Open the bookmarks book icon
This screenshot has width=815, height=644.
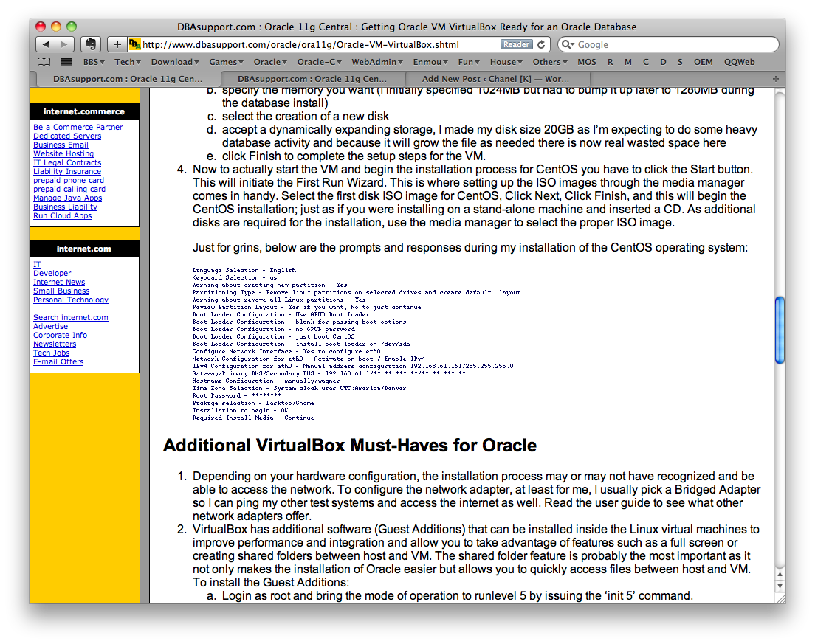[44, 62]
